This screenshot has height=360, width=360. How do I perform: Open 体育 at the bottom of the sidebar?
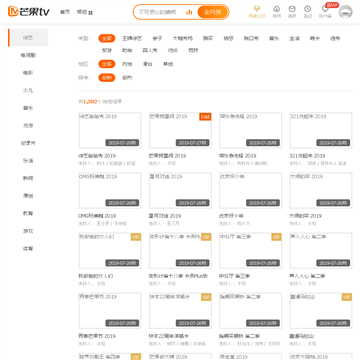point(28,249)
